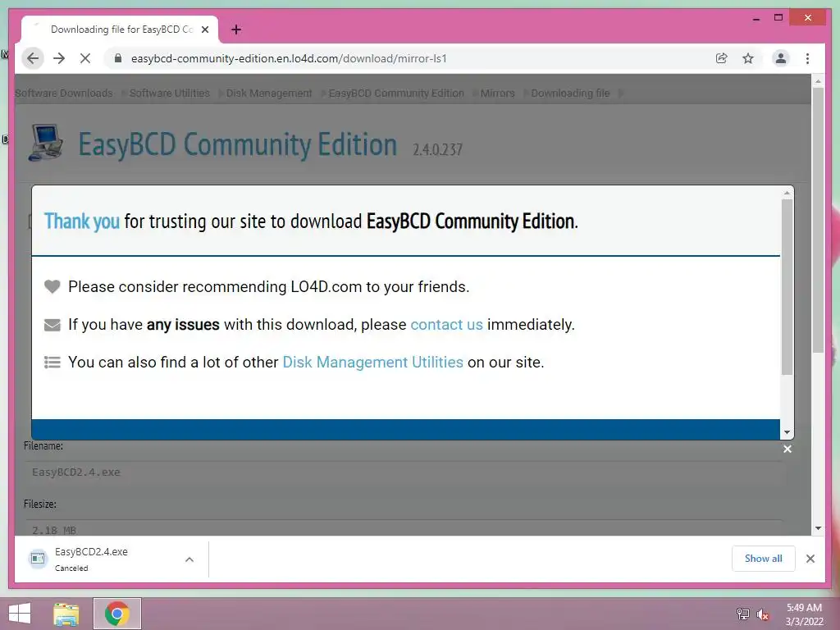
Task: Go to Disk Management breadcrumb
Action: click(x=269, y=94)
